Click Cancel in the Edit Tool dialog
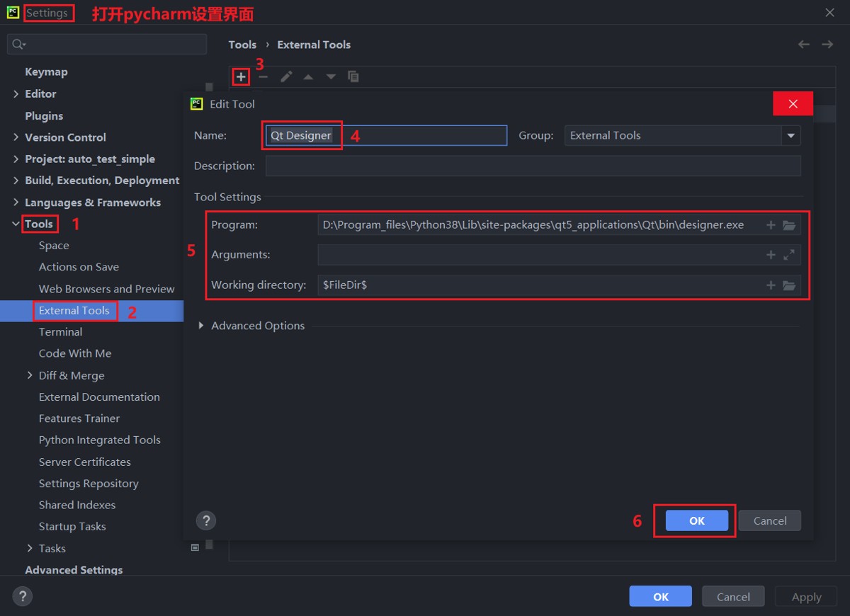Screen dimensions: 850x616 coord(770,520)
